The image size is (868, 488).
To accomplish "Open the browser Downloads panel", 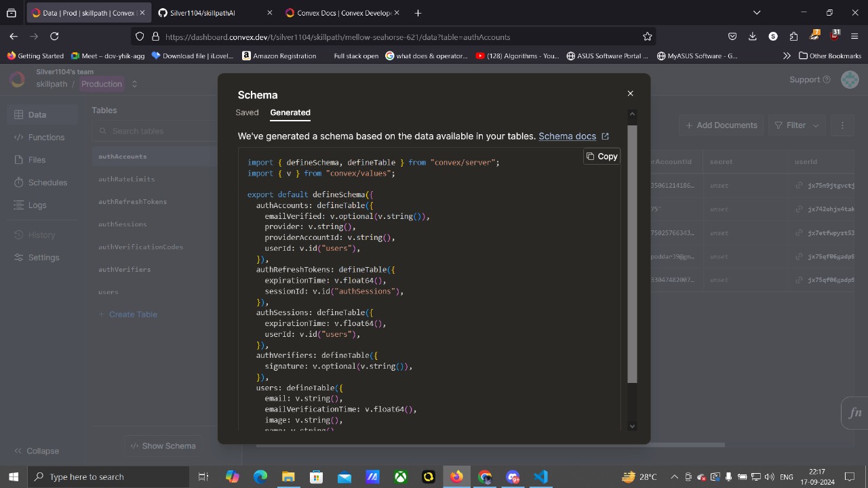I will point(753,37).
